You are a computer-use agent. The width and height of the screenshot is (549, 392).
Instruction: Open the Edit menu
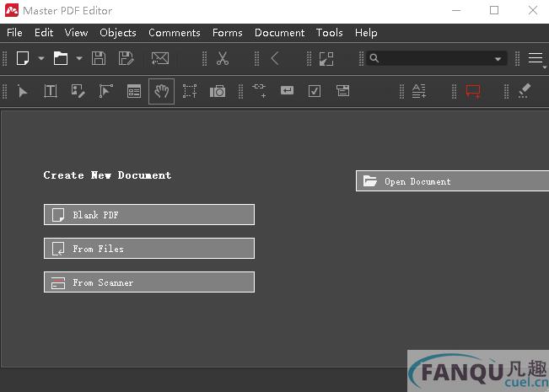(44, 33)
